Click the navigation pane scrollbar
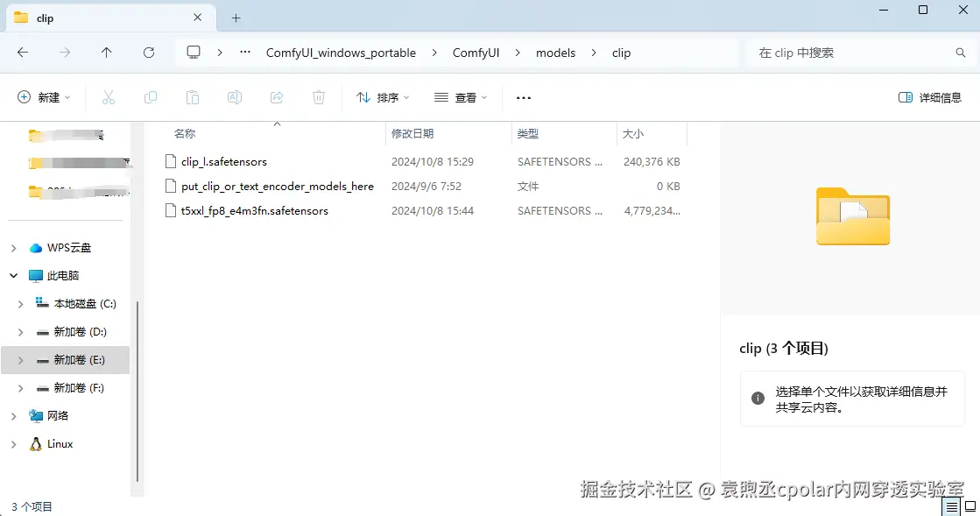This screenshot has height=516, width=980. coord(137,391)
